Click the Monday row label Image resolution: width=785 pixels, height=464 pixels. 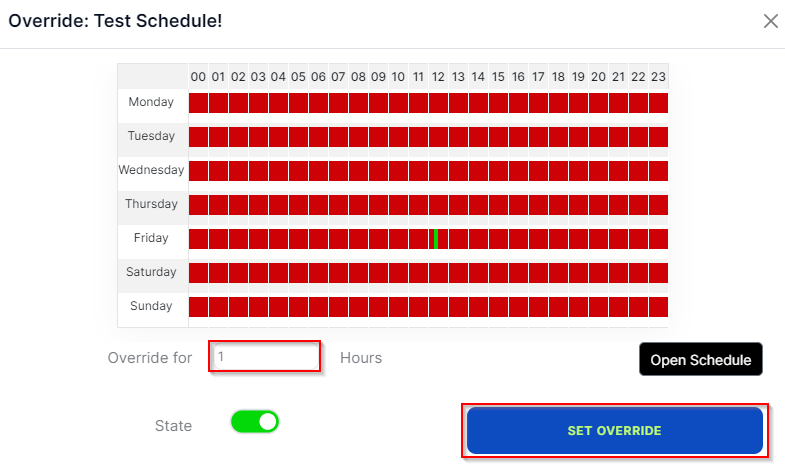151,102
